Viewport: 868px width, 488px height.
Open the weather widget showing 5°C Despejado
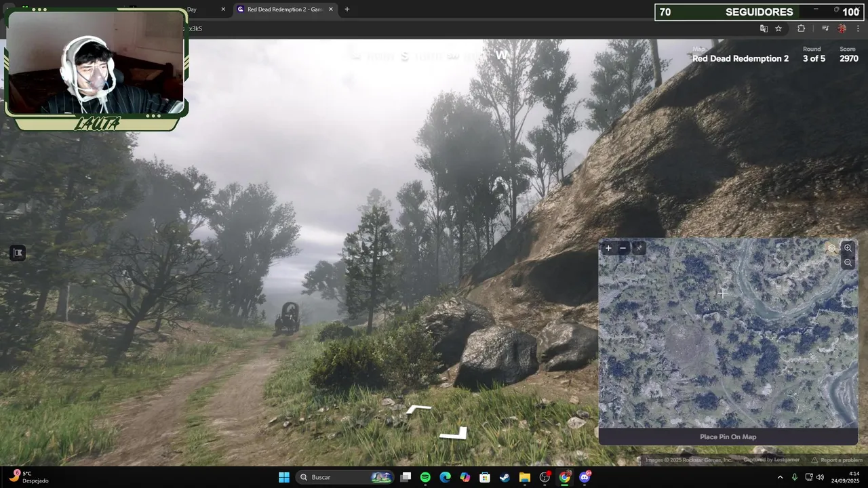(29, 477)
